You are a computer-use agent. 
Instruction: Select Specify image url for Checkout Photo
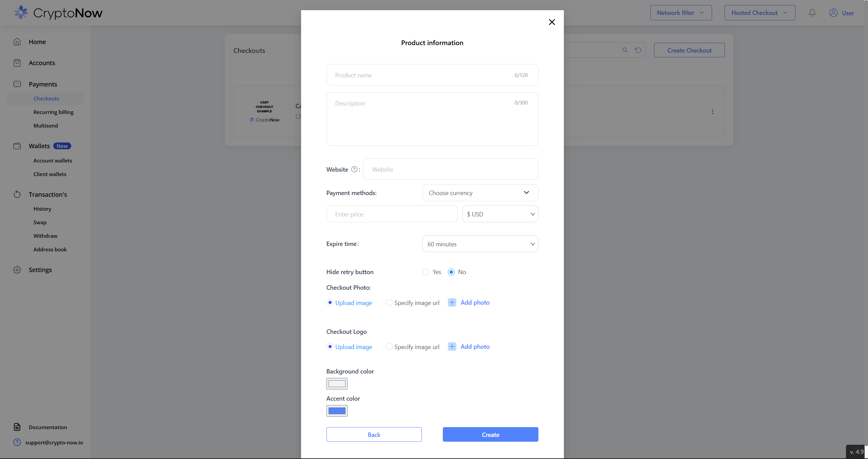pyautogui.click(x=389, y=303)
